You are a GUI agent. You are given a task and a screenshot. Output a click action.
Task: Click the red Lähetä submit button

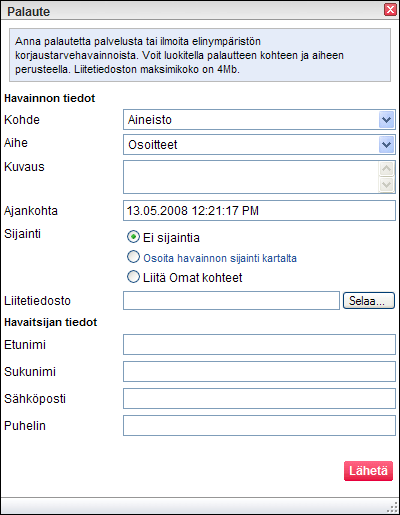(368, 471)
